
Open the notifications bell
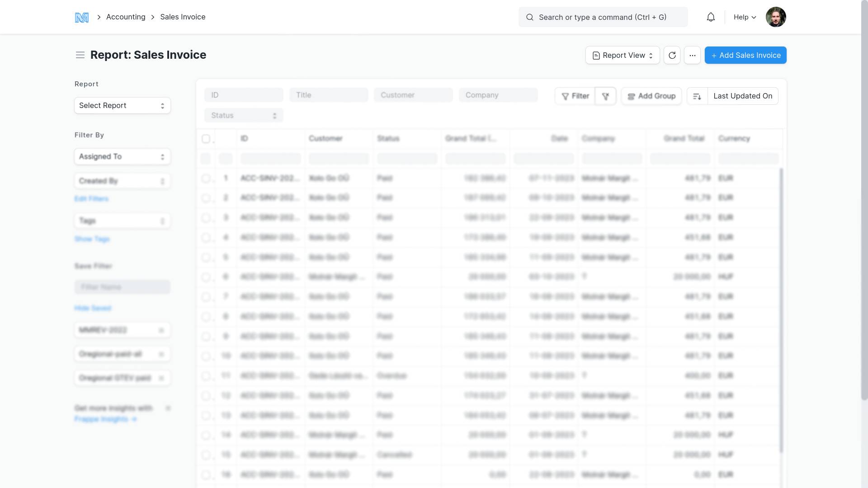click(x=711, y=17)
